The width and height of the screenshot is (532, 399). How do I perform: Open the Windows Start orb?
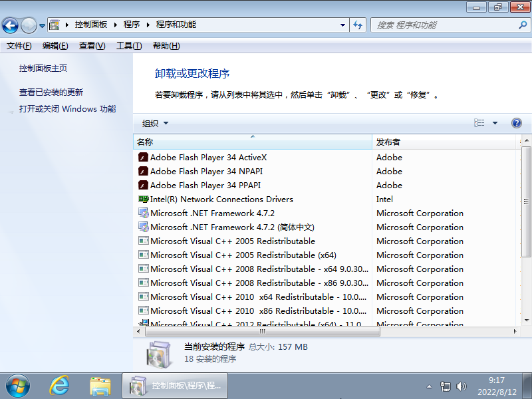point(18,386)
